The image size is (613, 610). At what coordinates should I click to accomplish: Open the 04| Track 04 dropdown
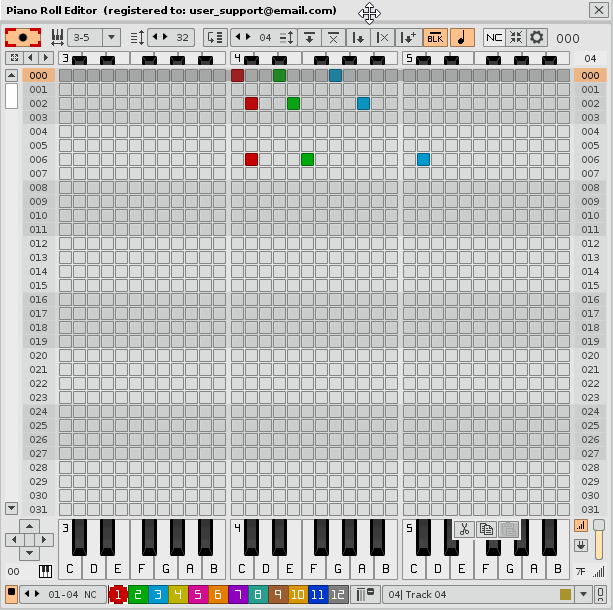click(x=583, y=594)
